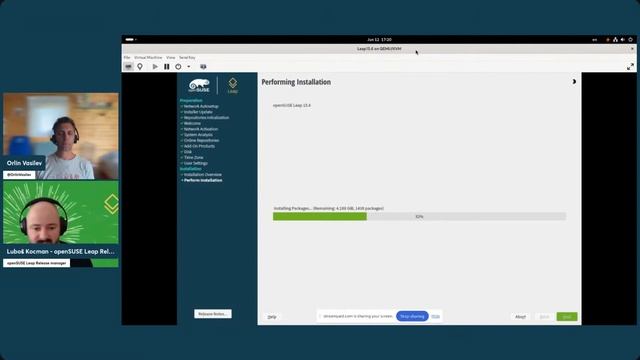Click the User Settings step

click(196, 163)
